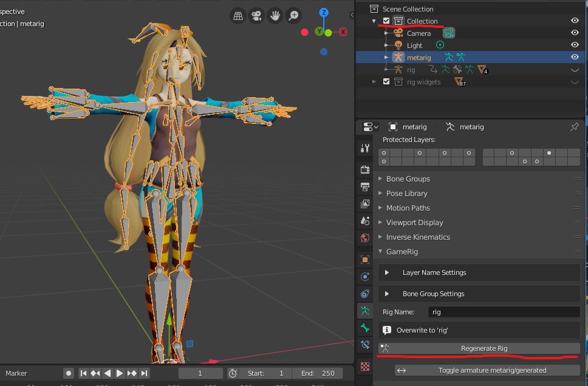The height and width of the screenshot is (386, 588).
Task: Uncheck the Collection checkbox in the outliner
Action: [x=386, y=21]
